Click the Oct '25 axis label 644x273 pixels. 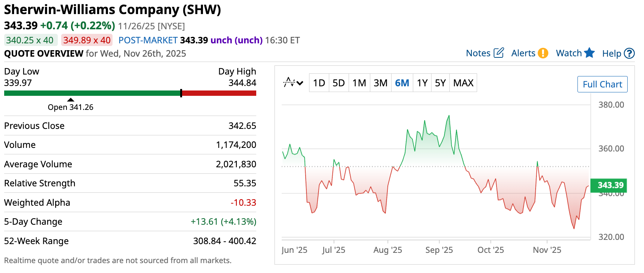tap(491, 250)
